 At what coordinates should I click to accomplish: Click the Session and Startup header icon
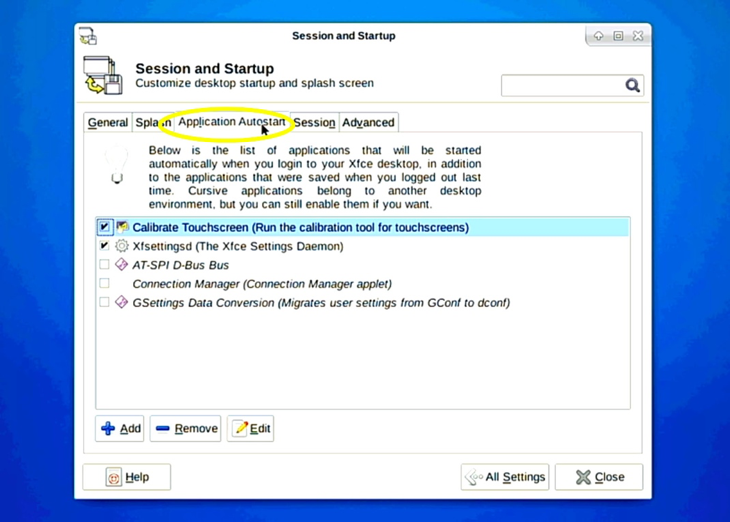click(x=103, y=76)
